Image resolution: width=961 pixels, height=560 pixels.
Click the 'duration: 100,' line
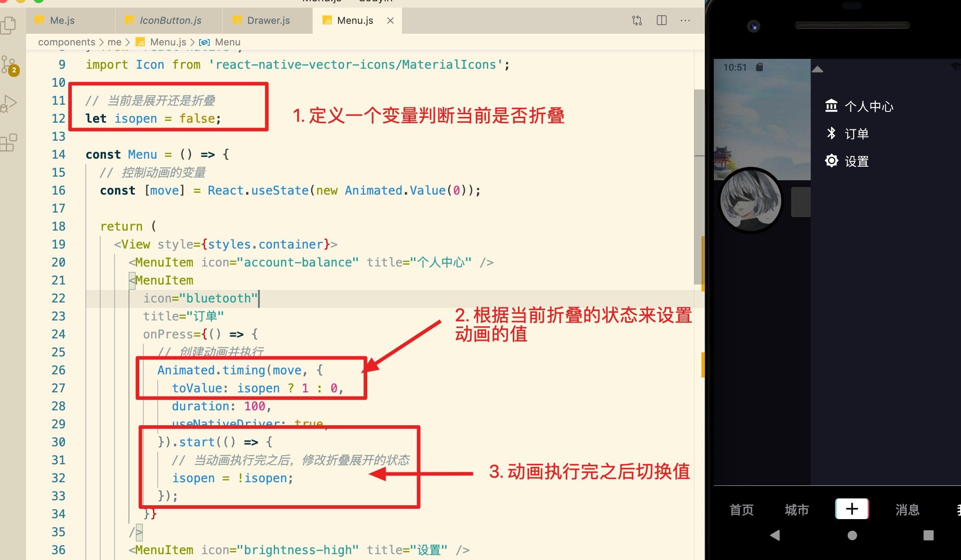[x=222, y=406]
